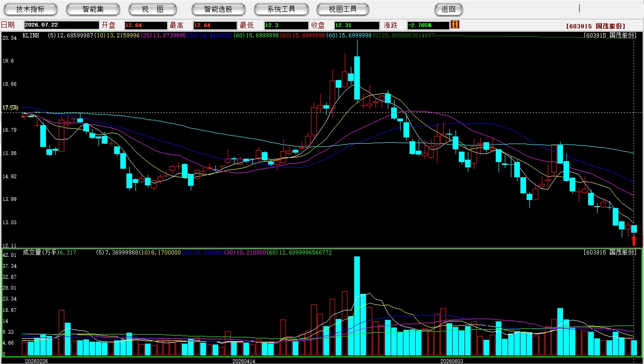
Task: Click the 视图工具 button
Action: click(x=343, y=9)
